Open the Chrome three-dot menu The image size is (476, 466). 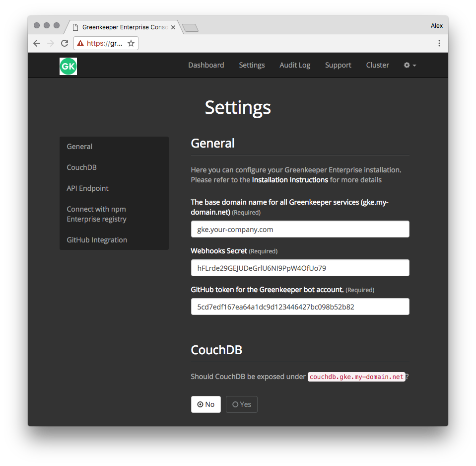coord(439,43)
